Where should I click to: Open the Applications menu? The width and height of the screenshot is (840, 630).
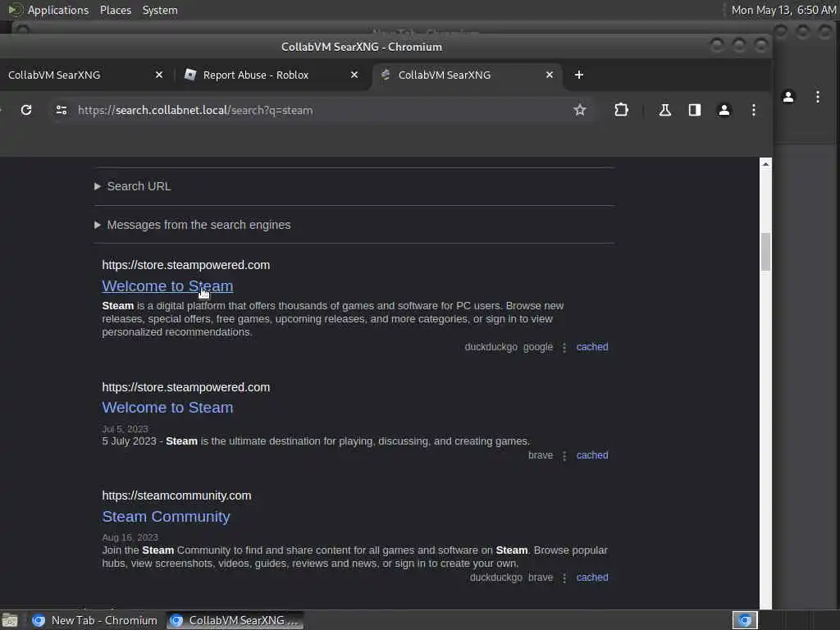[x=58, y=10]
